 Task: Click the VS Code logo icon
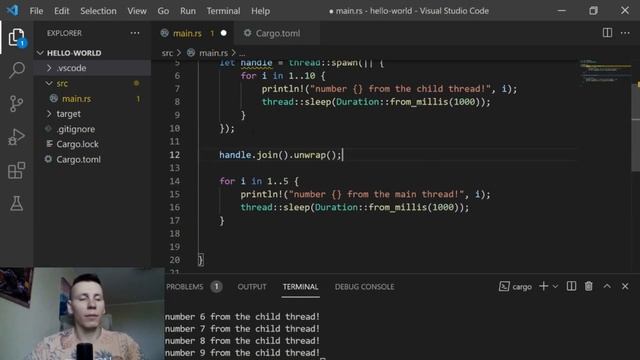click(x=12, y=10)
